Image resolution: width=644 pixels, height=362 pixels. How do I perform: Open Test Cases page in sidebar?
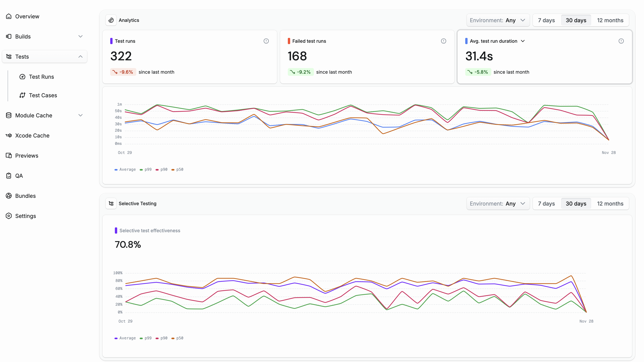tap(43, 95)
